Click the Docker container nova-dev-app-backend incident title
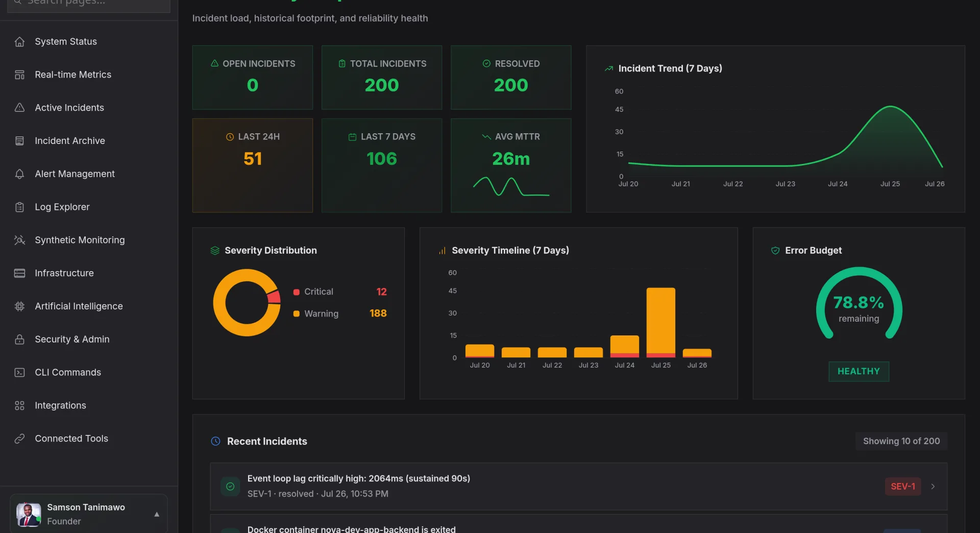 351,529
